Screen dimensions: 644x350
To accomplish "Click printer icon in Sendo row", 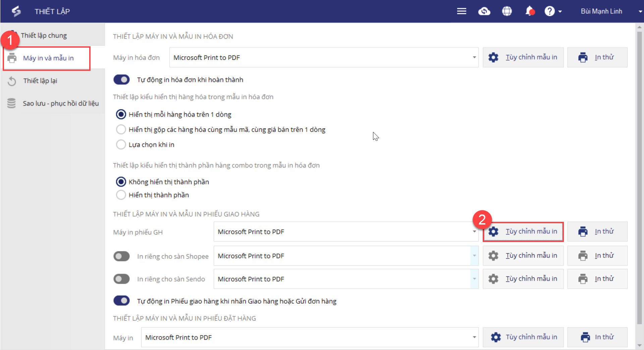I will pyautogui.click(x=583, y=279).
